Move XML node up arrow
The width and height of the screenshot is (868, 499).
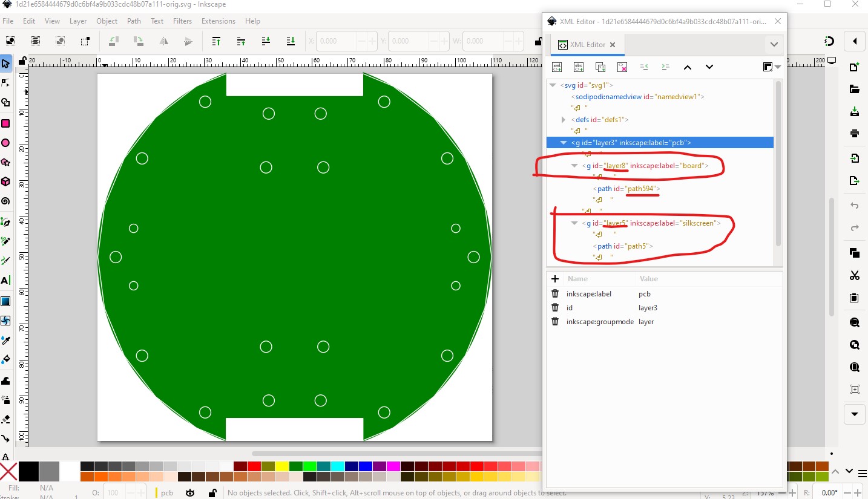688,67
